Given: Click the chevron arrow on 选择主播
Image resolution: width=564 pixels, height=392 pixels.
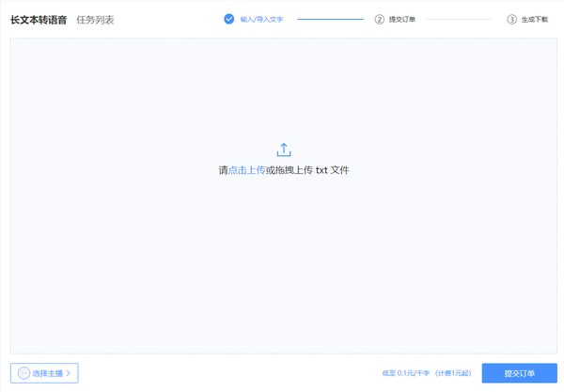Looking at the screenshot, I should tap(69, 373).
